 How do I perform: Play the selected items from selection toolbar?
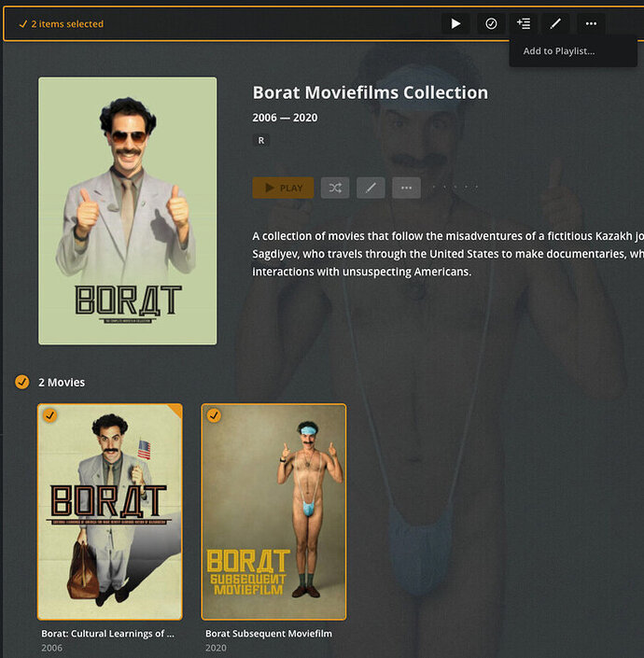(x=455, y=23)
